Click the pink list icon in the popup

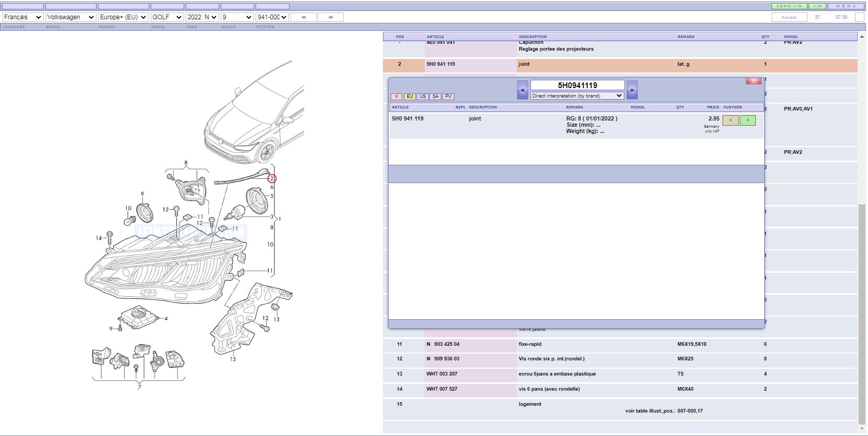click(x=396, y=96)
